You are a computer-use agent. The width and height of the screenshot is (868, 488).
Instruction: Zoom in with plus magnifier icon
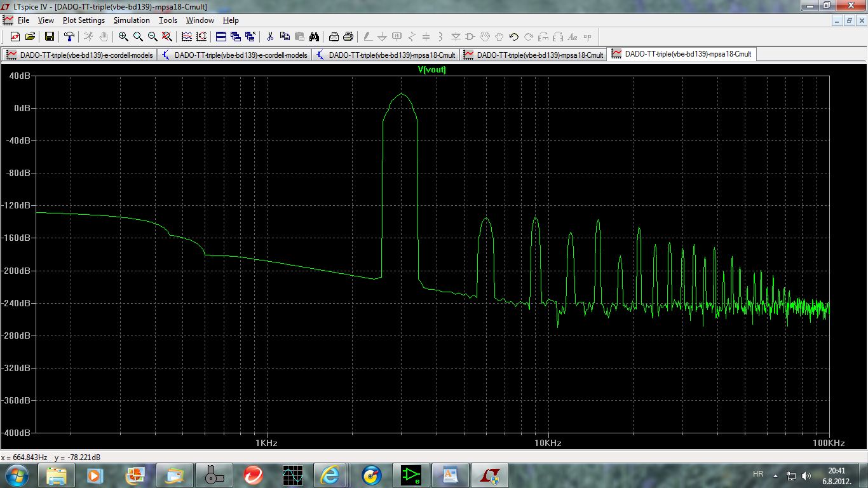[123, 37]
